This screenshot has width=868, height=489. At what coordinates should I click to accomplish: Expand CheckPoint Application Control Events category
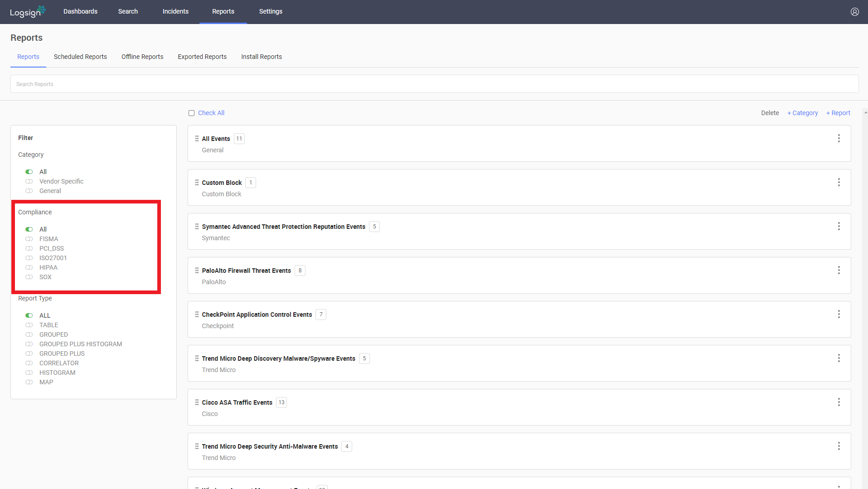click(x=519, y=319)
